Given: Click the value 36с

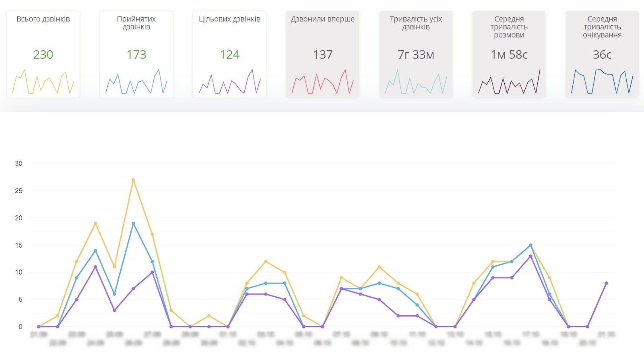Looking at the screenshot, I should coord(602,54).
